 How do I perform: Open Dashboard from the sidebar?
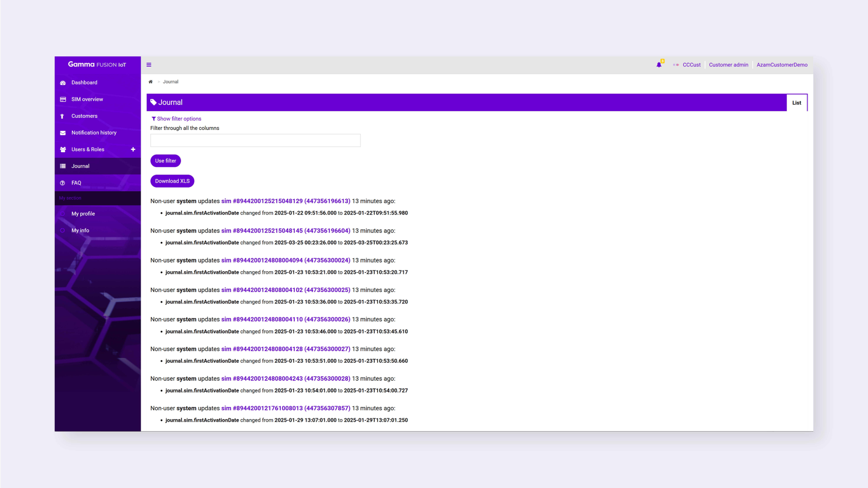pos(84,83)
